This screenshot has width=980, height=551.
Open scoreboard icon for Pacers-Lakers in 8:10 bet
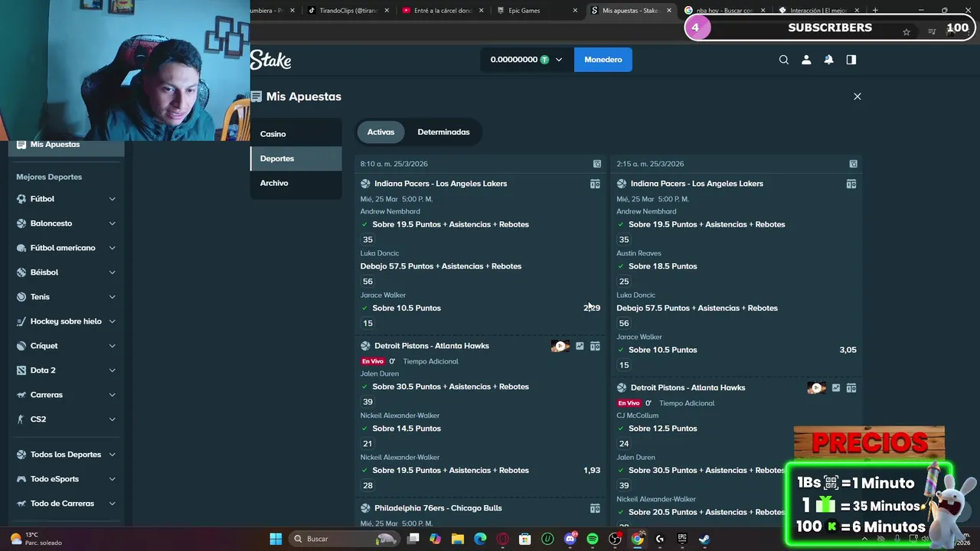[595, 184]
